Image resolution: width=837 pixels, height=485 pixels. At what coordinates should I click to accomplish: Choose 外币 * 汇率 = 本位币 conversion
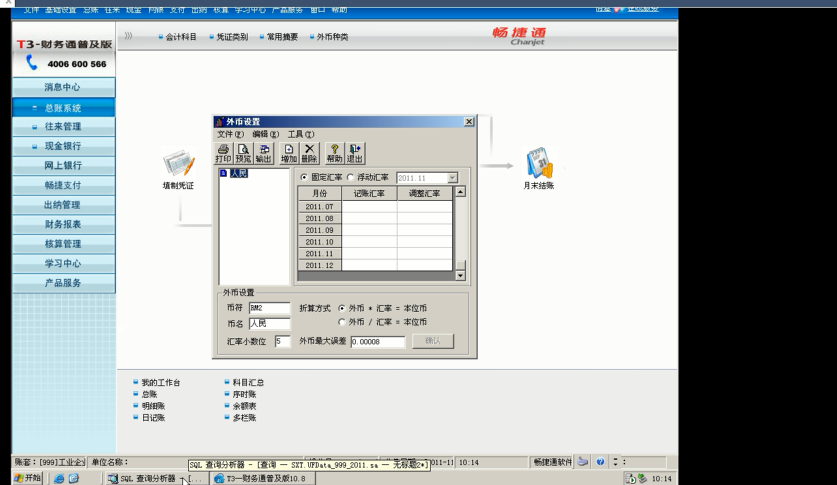[x=342, y=308]
